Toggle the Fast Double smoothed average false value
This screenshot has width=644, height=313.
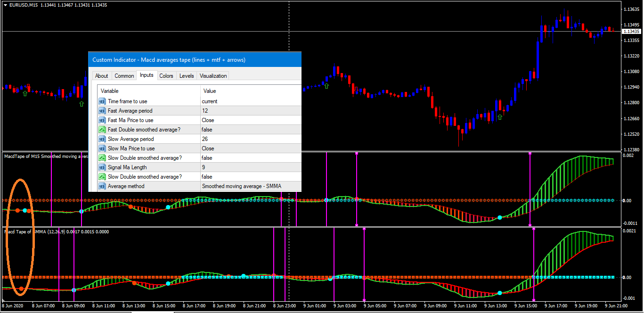tap(207, 130)
